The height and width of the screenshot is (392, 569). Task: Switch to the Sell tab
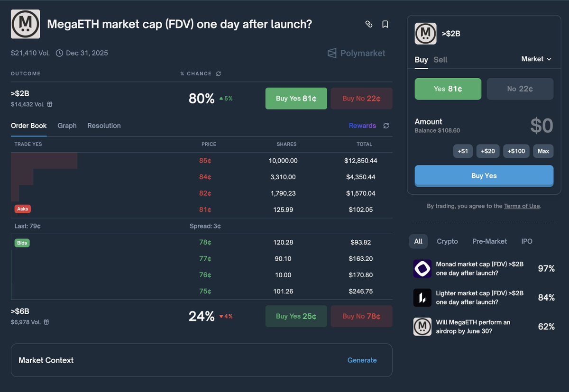coord(441,60)
